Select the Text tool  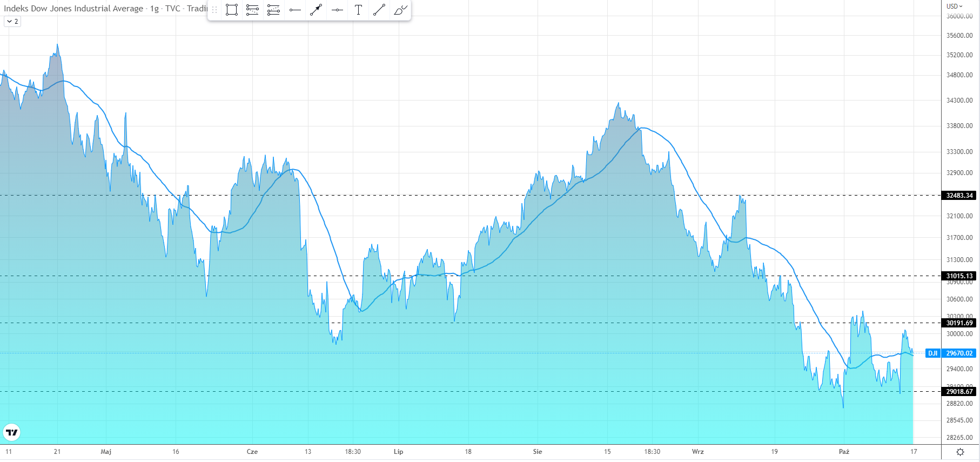click(358, 10)
